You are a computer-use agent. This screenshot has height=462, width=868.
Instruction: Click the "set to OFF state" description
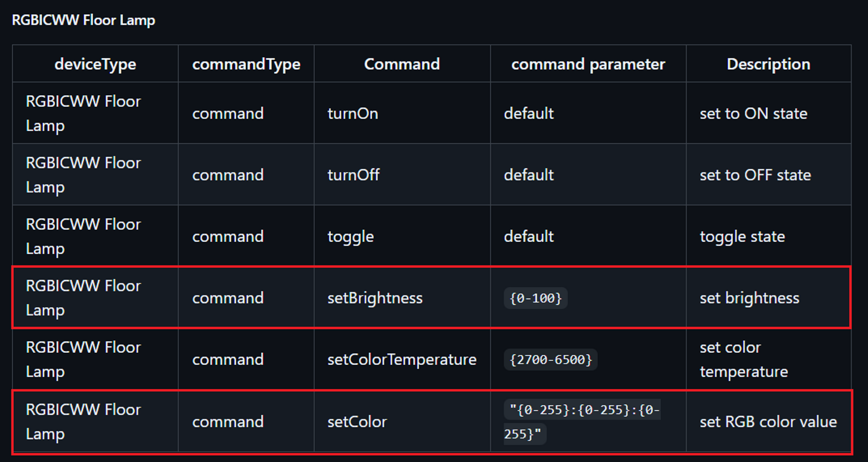tap(755, 175)
